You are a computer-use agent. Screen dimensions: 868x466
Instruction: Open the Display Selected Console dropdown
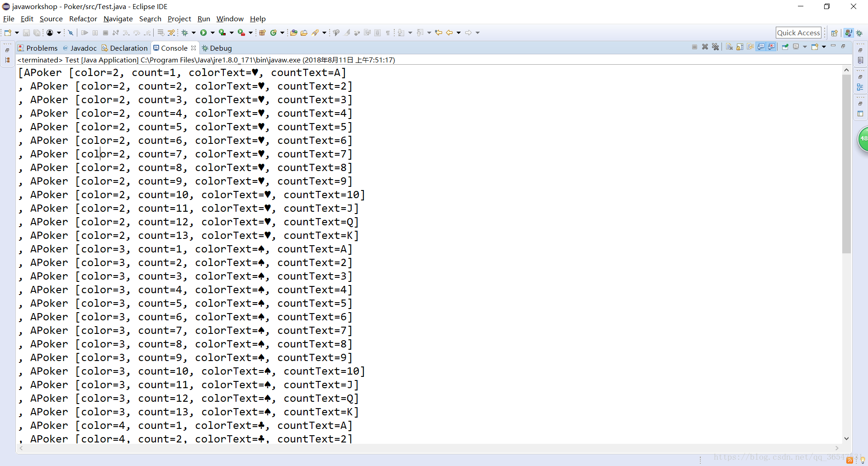click(805, 47)
